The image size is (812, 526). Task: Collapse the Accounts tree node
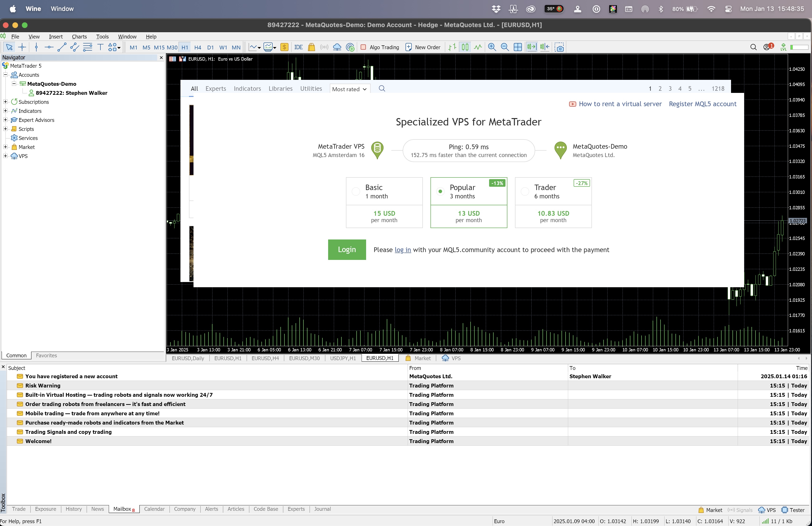point(5,74)
